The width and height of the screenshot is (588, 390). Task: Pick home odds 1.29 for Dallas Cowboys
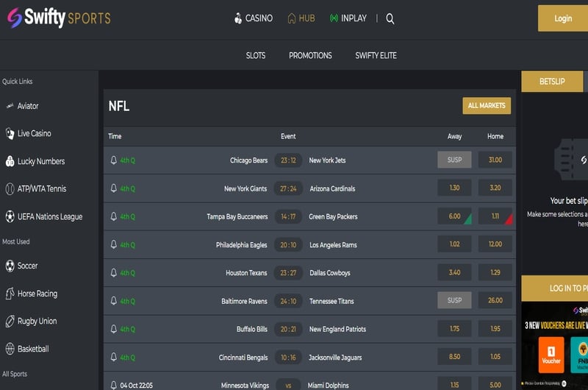[495, 272]
